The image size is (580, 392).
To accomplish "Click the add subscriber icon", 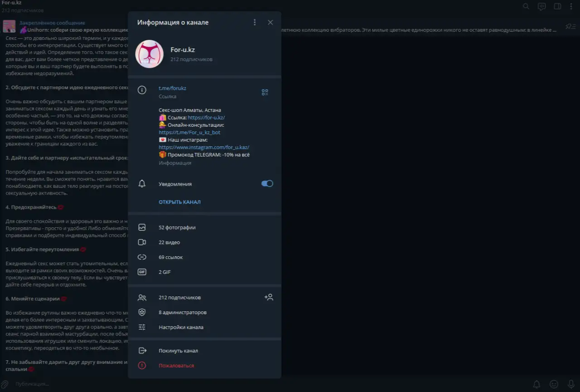I will [269, 297].
